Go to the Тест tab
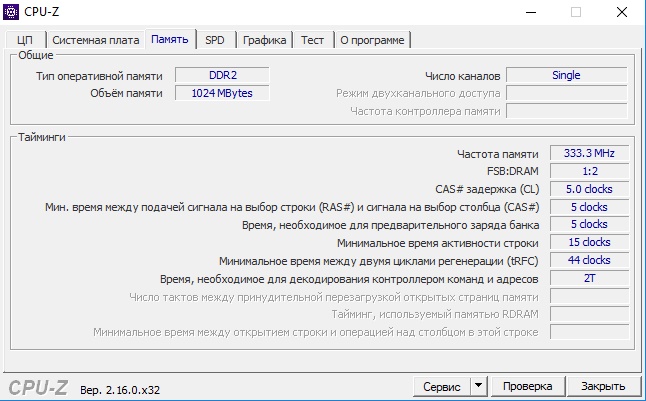The width and height of the screenshot is (646, 401). pos(312,40)
